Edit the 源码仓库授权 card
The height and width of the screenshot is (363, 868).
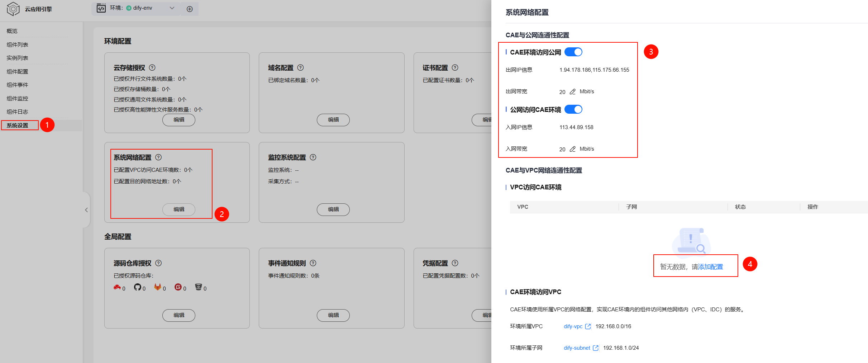(x=179, y=315)
